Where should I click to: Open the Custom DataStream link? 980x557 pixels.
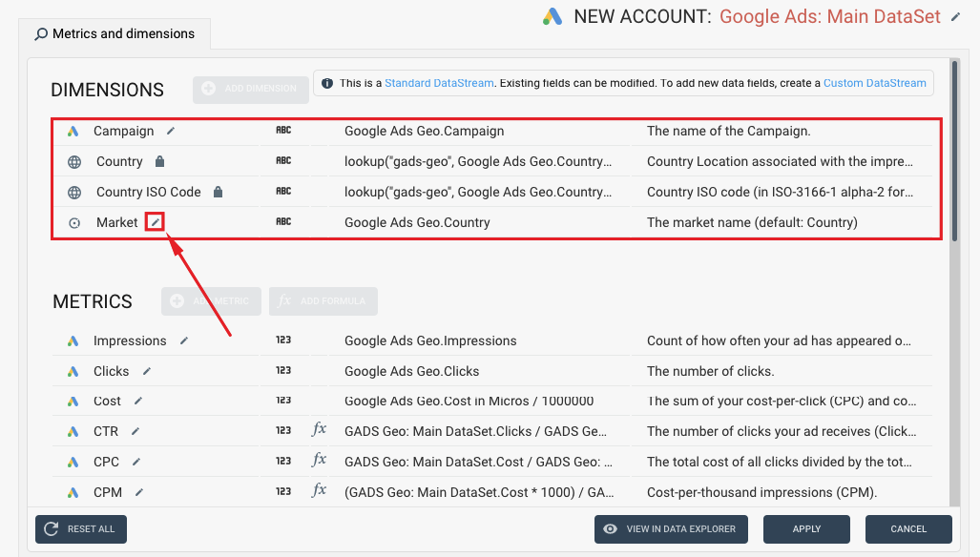point(874,83)
